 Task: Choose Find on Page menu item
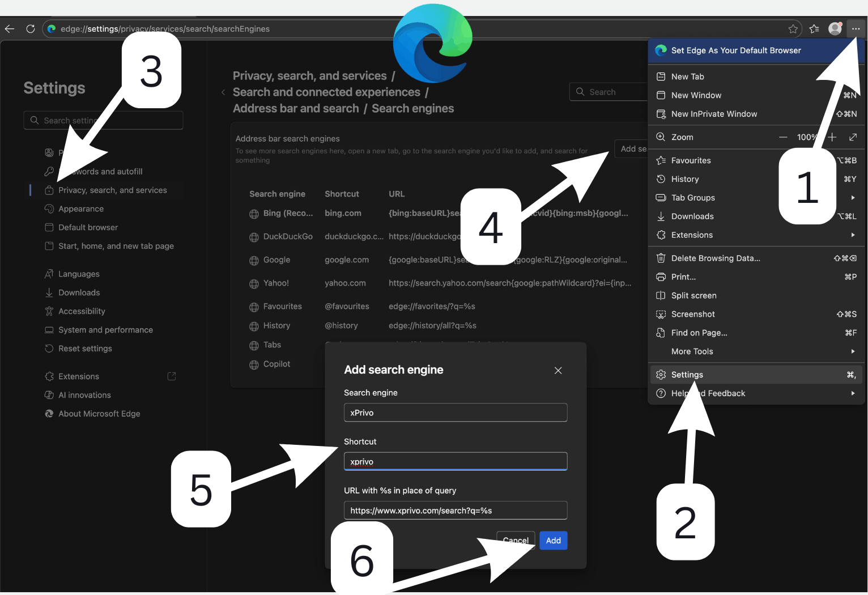click(756, 333)
